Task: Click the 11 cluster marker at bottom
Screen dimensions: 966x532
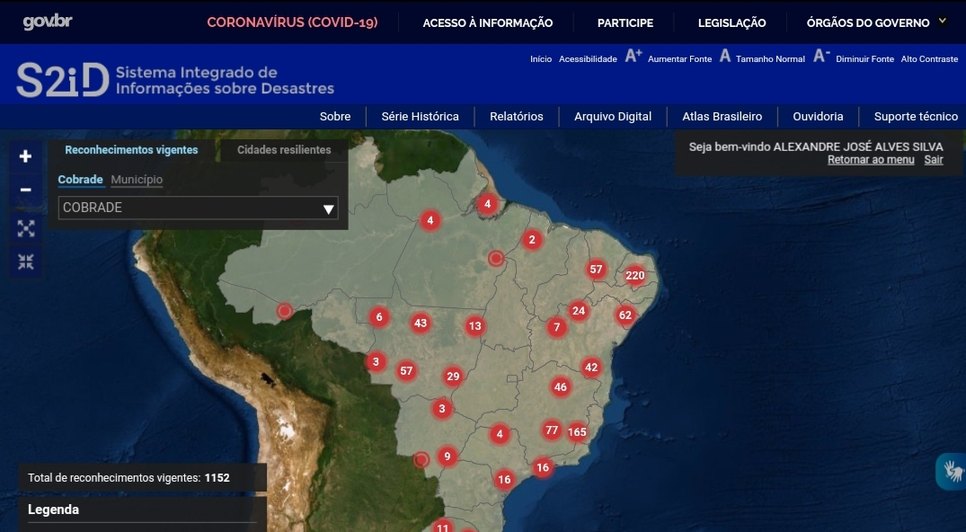Action: click(442, 526)
